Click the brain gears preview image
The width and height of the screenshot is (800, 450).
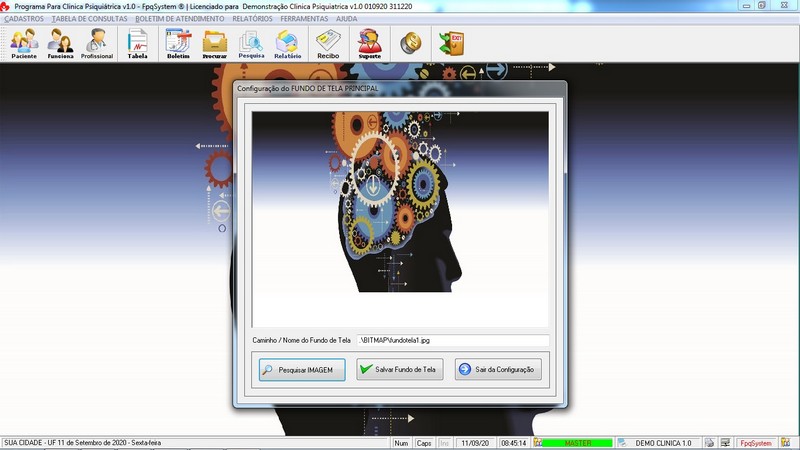(x=401, y=219)
